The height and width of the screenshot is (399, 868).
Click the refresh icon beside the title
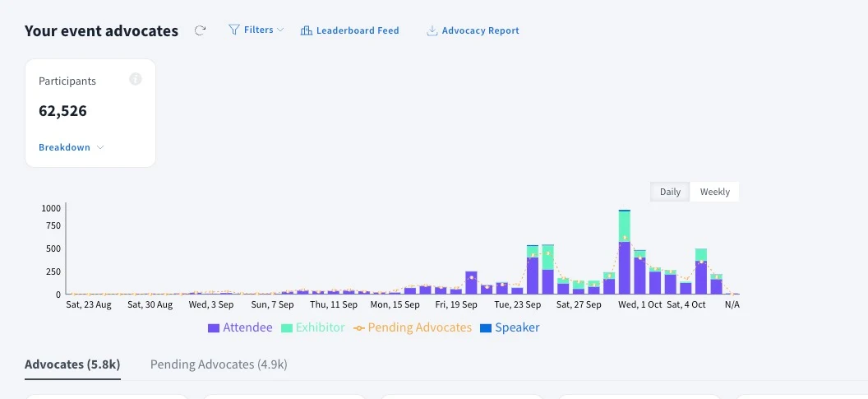click(200, 30)
